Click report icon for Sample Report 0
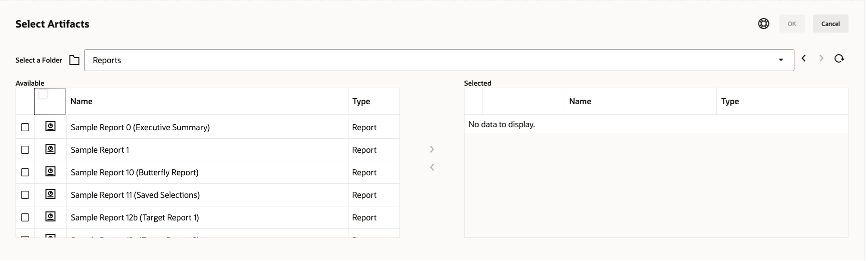868x261 pixels. tap(51, 127)
